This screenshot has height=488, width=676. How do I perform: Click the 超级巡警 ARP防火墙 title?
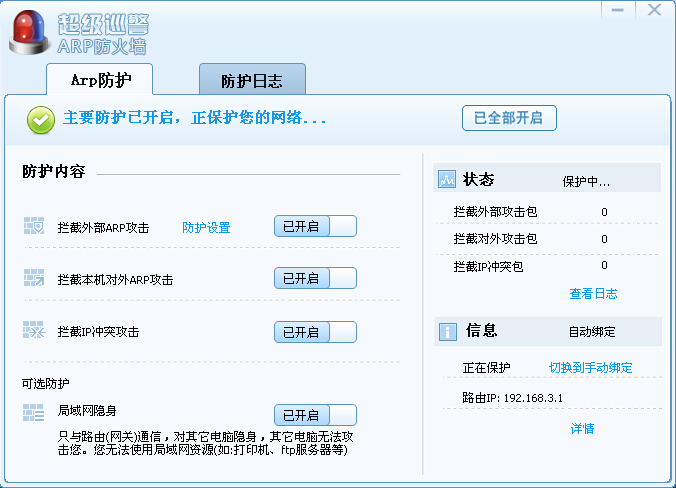(103, 34)
